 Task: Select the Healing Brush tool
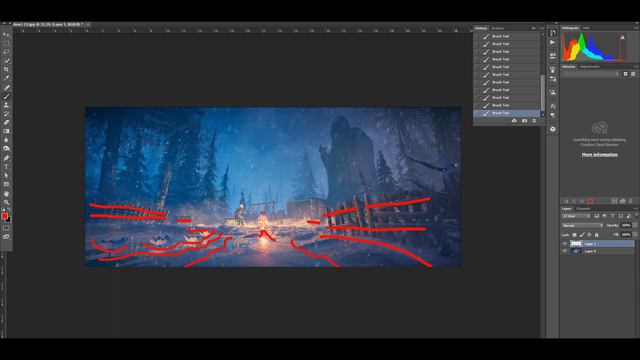[6, 87]
